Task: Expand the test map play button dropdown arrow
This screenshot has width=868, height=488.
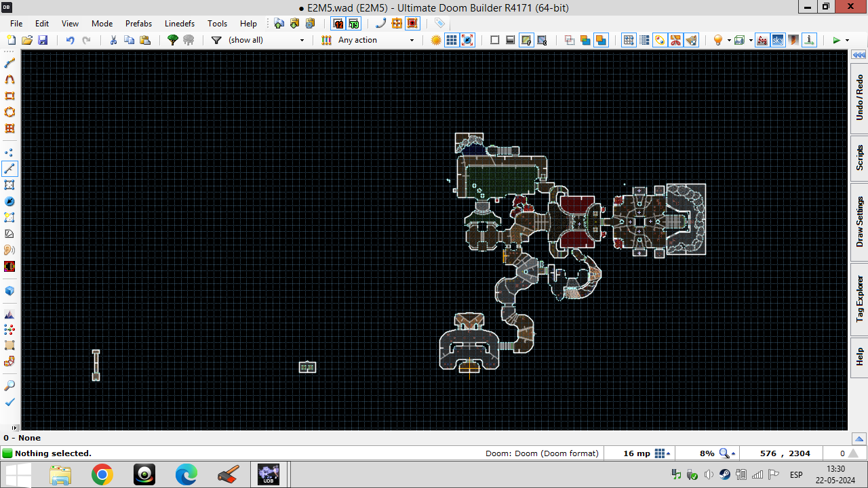Action: click(847, 41)
